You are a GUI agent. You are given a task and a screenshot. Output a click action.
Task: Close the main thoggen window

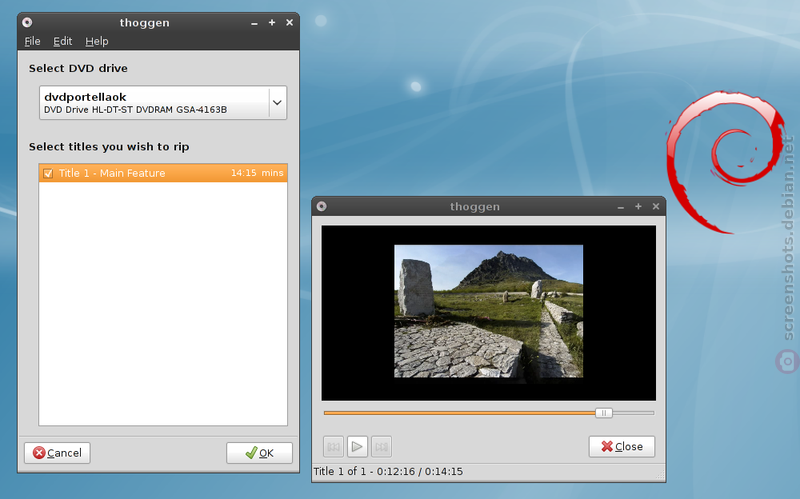tap(289, 22)
